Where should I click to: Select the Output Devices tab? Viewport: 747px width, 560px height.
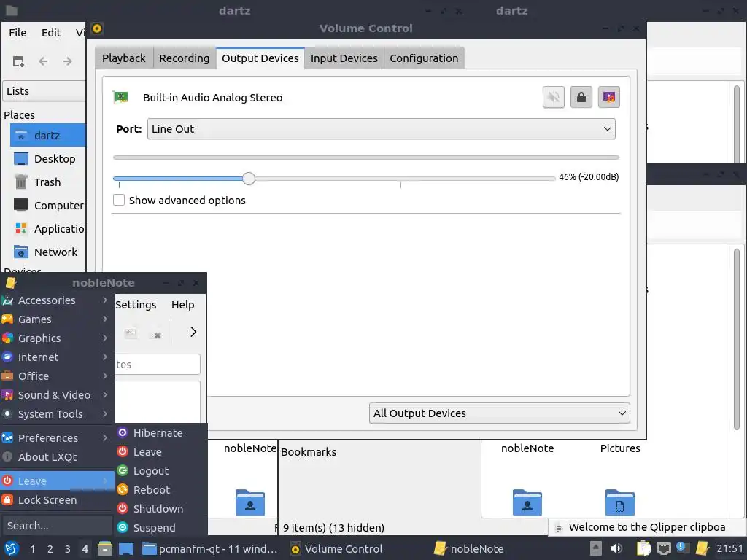[x=260, y=58]
